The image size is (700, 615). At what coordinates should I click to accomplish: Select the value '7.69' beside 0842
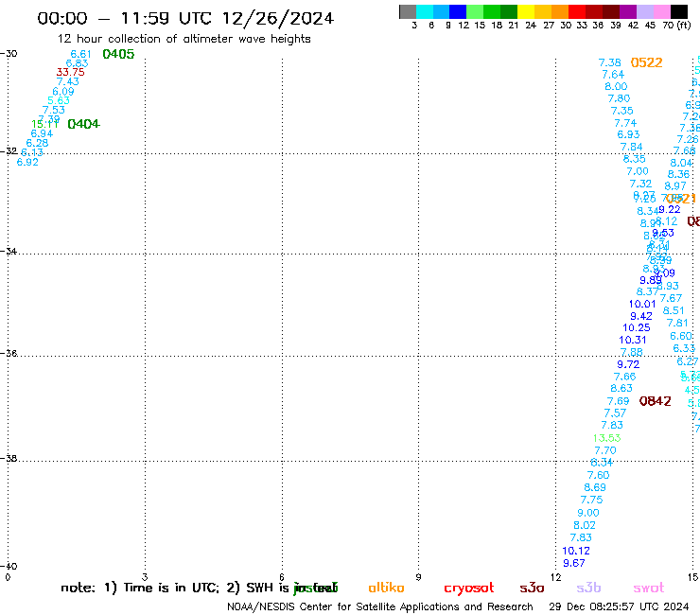[x=618, y=401]
